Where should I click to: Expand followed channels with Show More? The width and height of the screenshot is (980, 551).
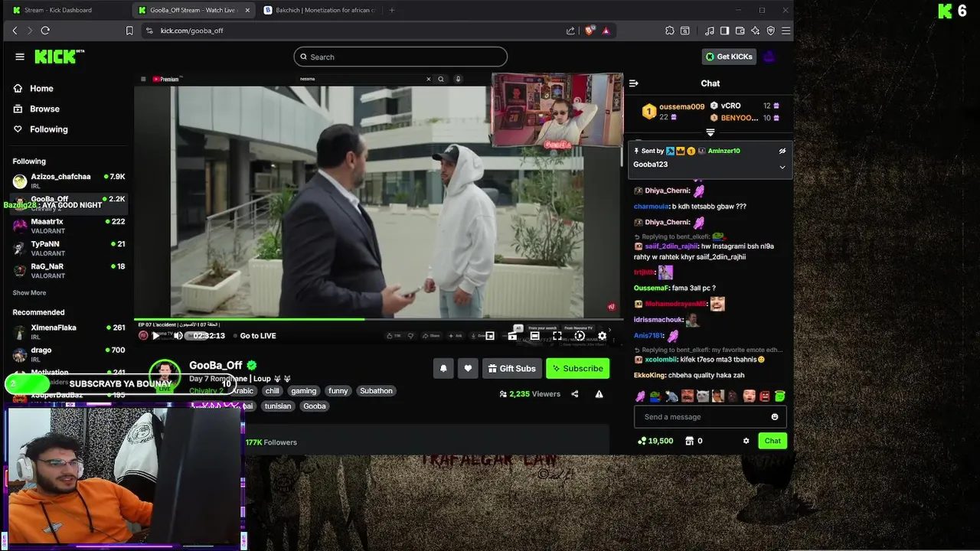(29, 293)
